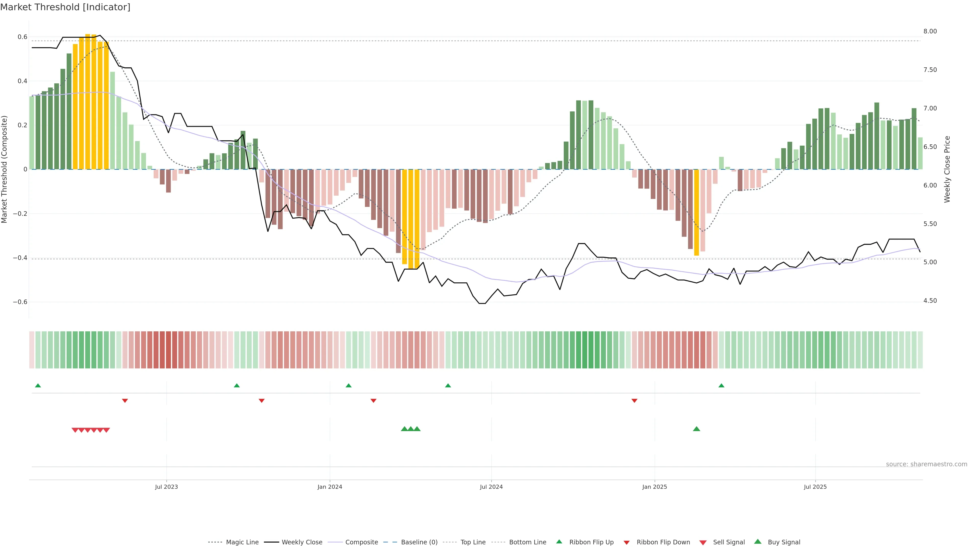The height and width of the screenshot is (551, 980).
Task: Click the ribbon flip up marker before Jul 2024
Action: pyautogui.click(x=448, y=386)
